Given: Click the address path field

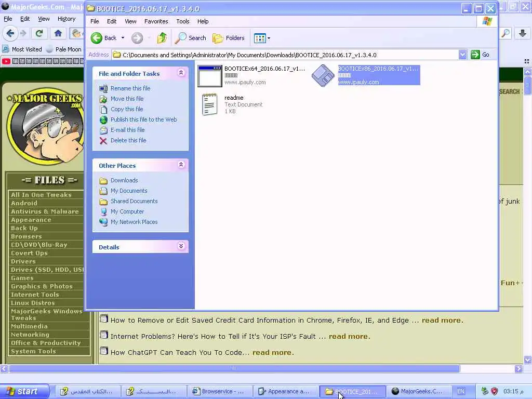Looking at the screenshot, I should [x=285, y=55].
